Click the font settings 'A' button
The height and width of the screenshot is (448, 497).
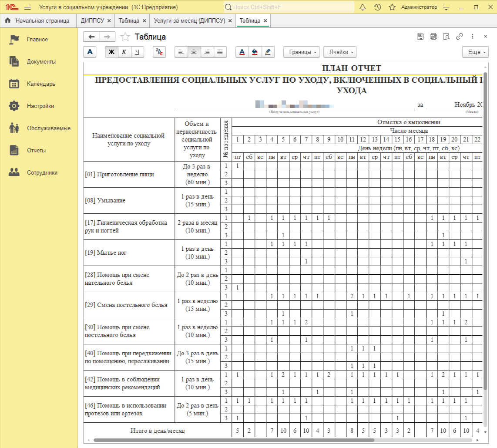[90, 52]
